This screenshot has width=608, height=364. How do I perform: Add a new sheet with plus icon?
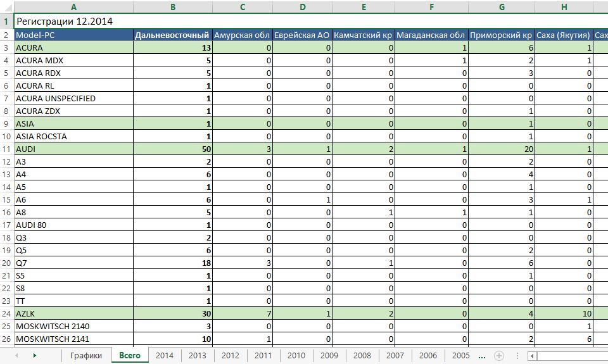pos(499,356)
